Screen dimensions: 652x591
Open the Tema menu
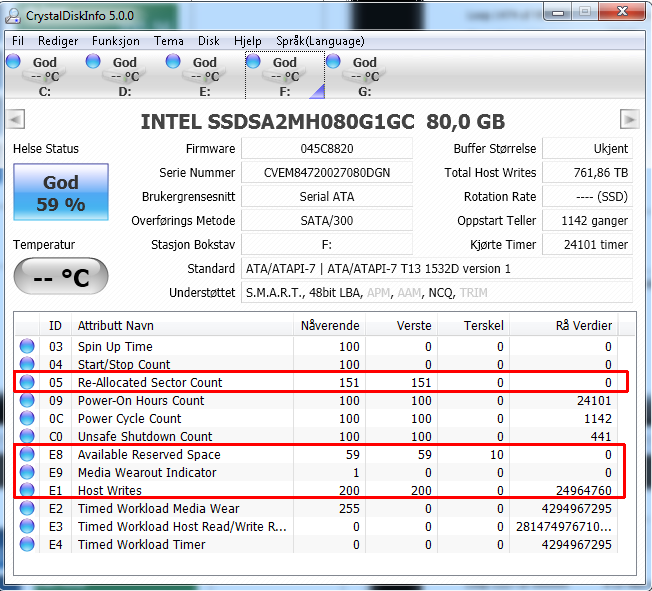click(x=168, y=41)
